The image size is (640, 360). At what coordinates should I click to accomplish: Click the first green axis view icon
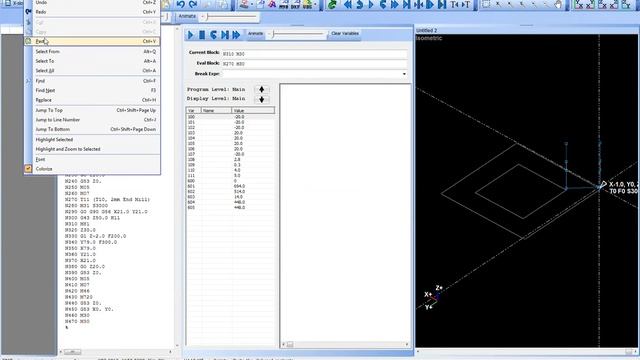click(x=579, y=4)
